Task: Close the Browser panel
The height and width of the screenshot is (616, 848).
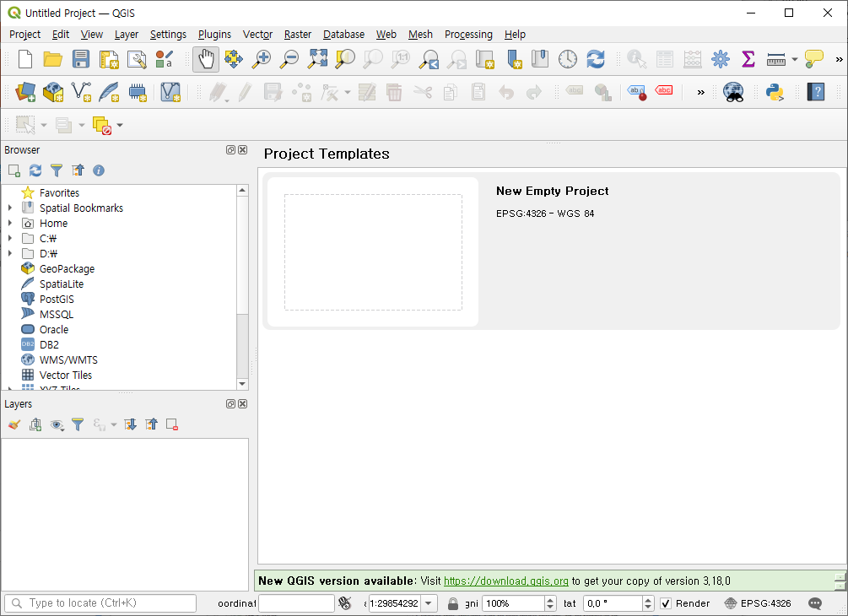Action: coord(243,150)
